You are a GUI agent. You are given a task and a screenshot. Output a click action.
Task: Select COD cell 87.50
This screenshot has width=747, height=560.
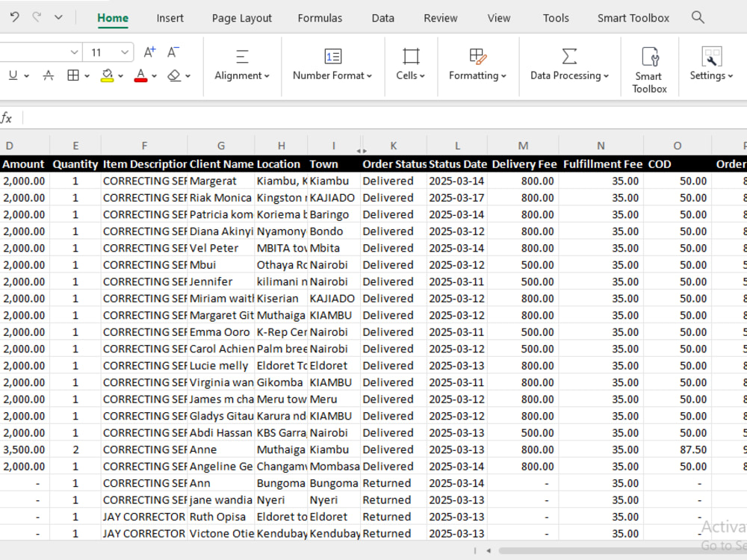tap(678, 449)
